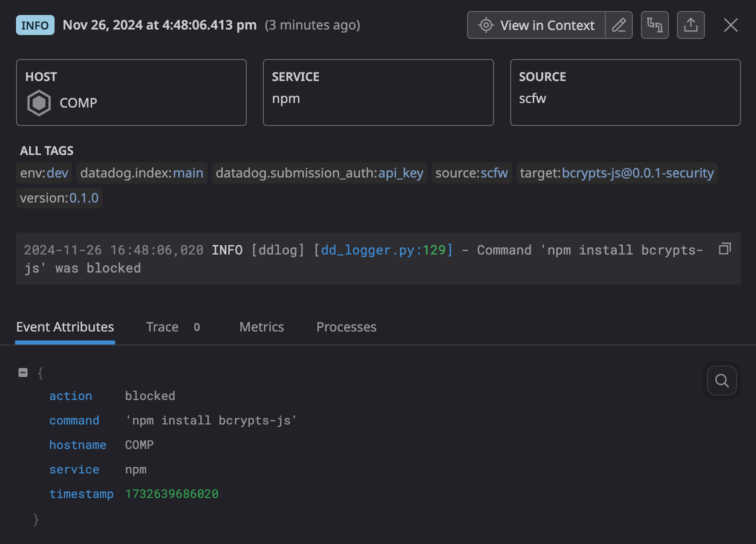Click the action attribute key
The height and width of the screenshot is (544, 756).
70,396
